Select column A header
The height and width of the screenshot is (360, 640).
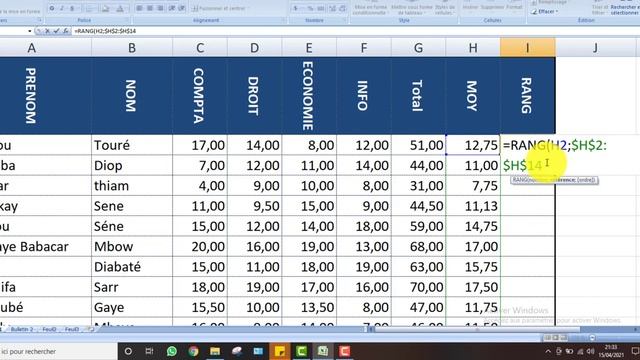[31, 48]
